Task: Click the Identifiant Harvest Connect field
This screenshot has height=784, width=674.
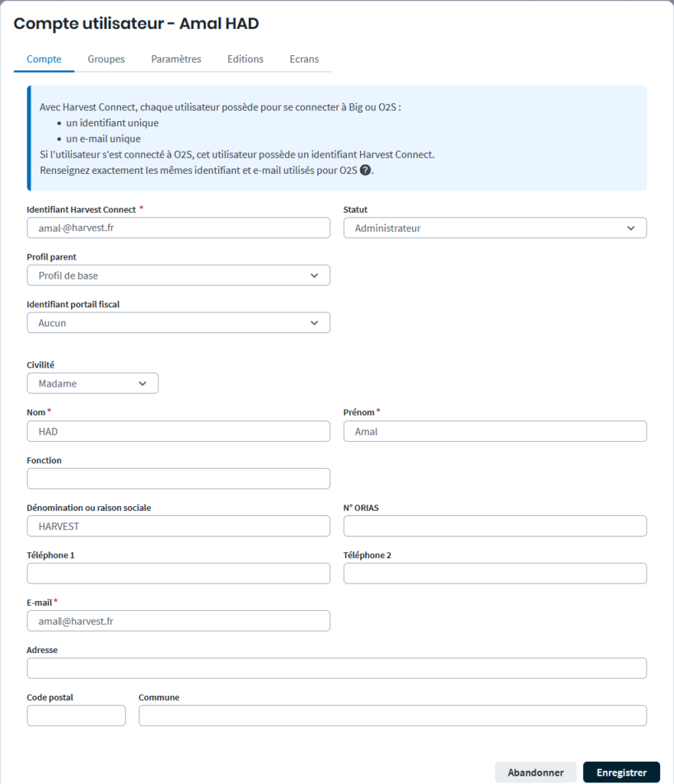Action: [178, 228]
